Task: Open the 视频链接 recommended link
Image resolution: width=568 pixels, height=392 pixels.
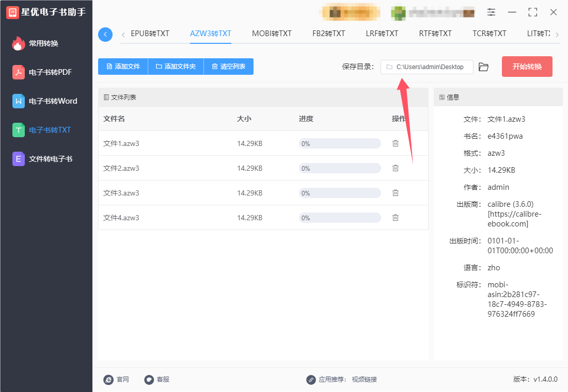Action: [365, 379]
